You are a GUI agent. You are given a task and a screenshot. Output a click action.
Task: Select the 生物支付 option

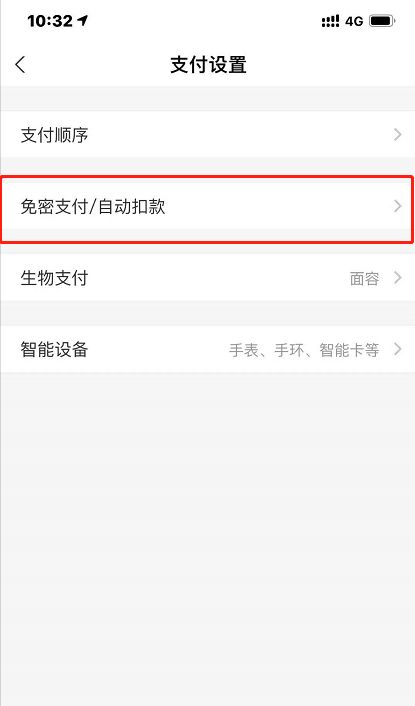pyautogui.click(x=208, y=278)
